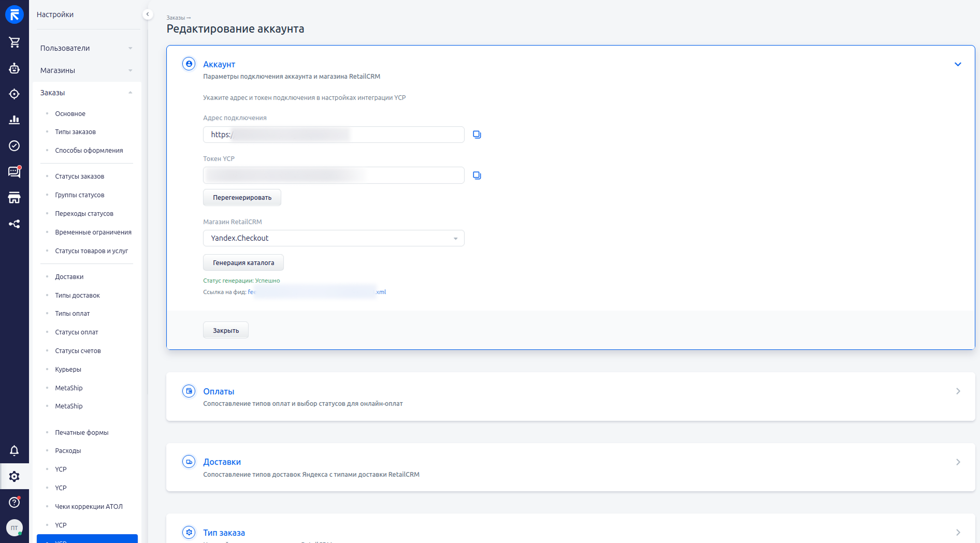Open the warehouse store icon

tap(15, 198)
